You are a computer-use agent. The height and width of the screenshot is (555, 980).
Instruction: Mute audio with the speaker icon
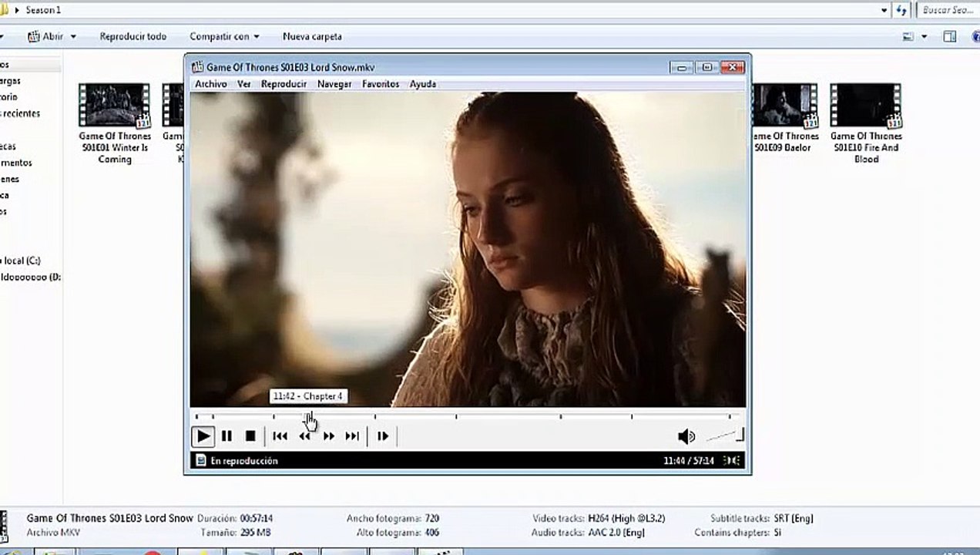pos(686,437)
